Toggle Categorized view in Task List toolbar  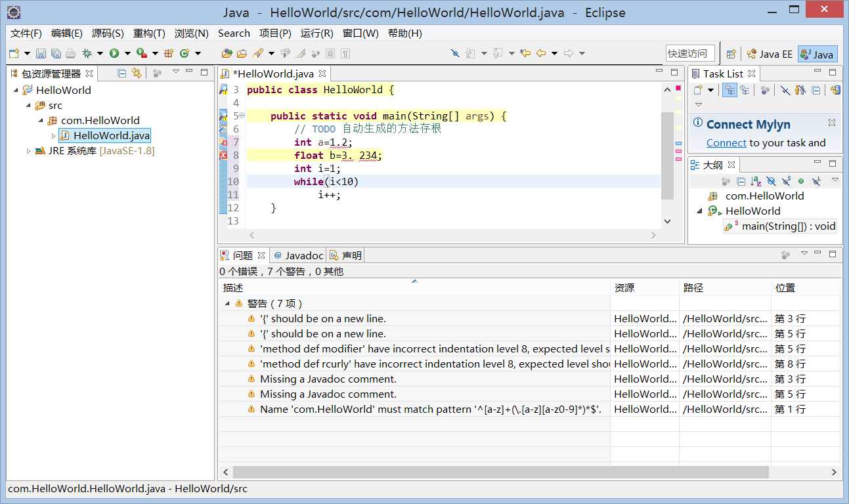[x=729, y=90]
